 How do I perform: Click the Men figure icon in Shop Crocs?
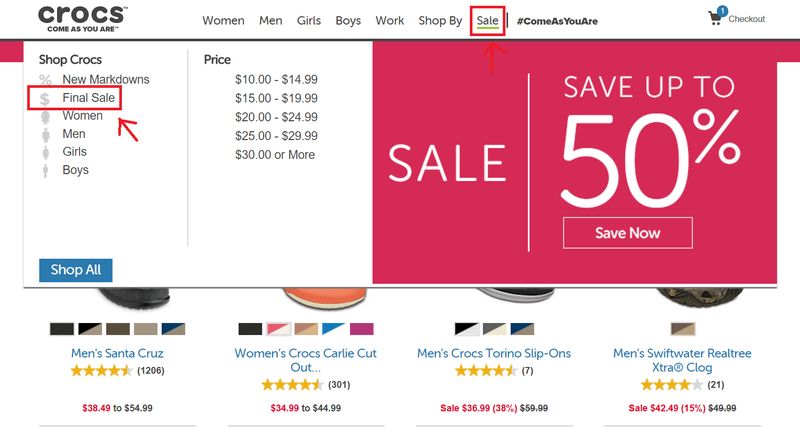pyautogui.click(x=45, y=135)
